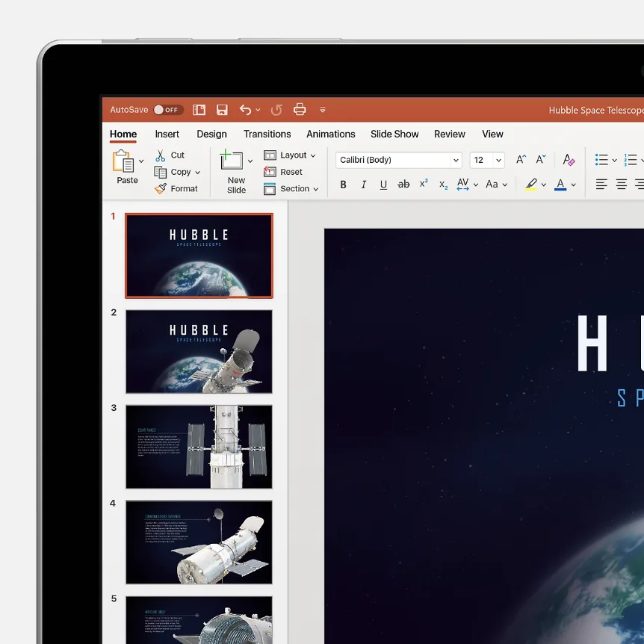Insert a New Slide
The image size is (644, 644).
[x=232, y=161]
